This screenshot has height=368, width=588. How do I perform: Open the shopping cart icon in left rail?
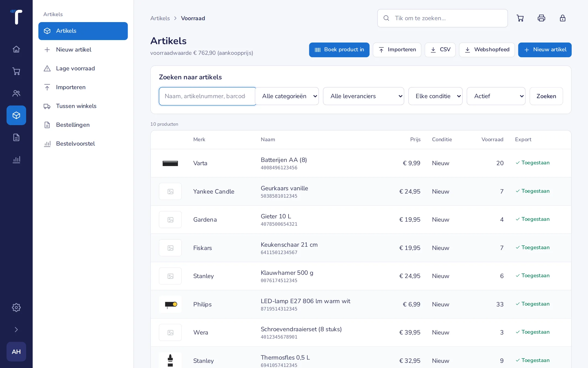(x=16, y=71)
